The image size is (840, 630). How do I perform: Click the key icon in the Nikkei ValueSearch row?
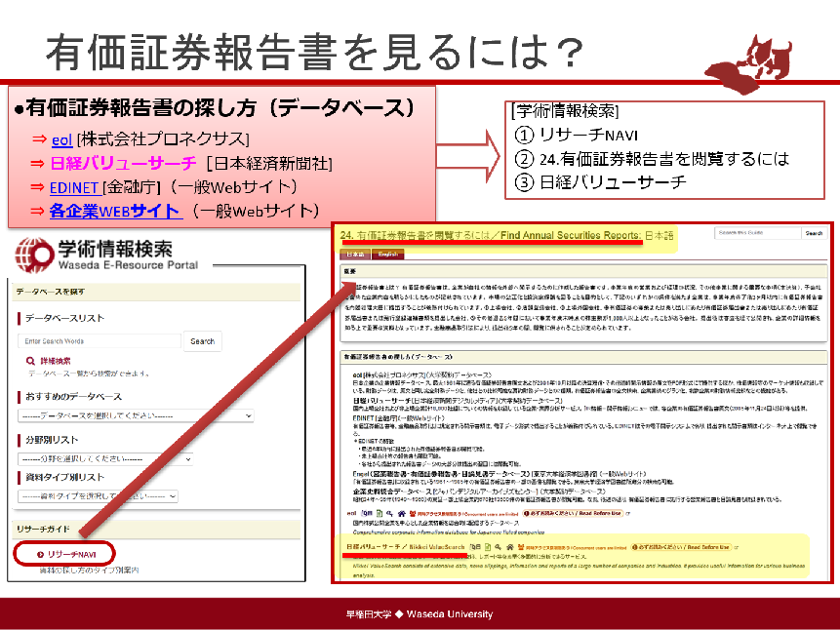point(498,547)
